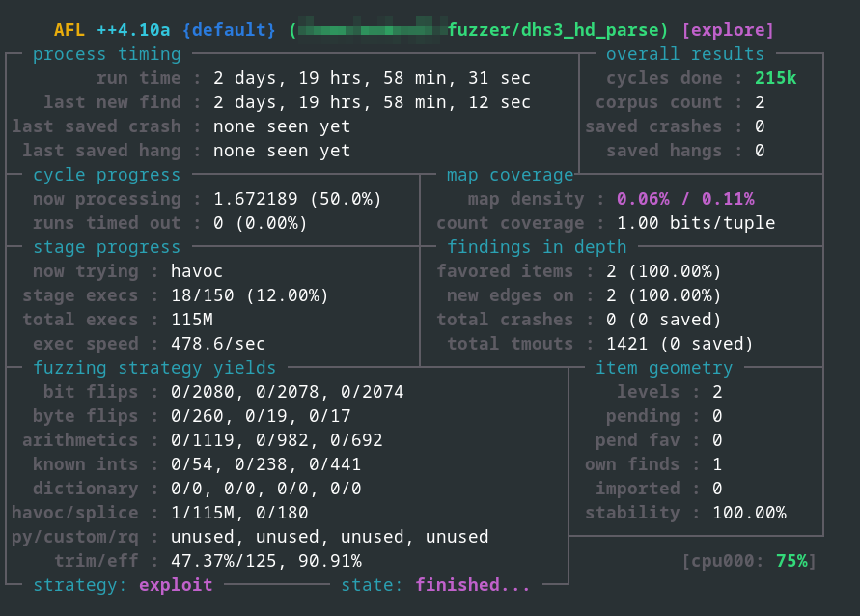Viewport: 860px width, 616px height.
Task: Click arithmetics value '0/1119, 0/982, 0/692'
Action: click(276, 440)
